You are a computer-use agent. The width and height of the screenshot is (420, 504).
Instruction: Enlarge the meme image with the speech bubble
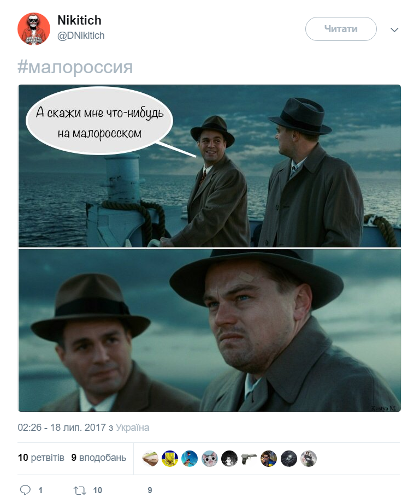pyautogui.click(x=210, y=248)
